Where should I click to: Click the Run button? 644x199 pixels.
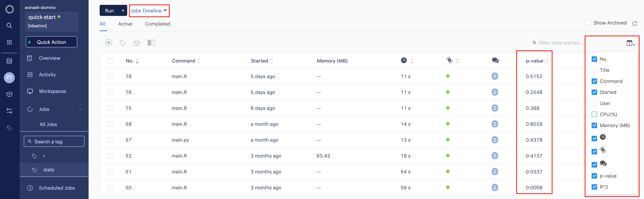109,11
